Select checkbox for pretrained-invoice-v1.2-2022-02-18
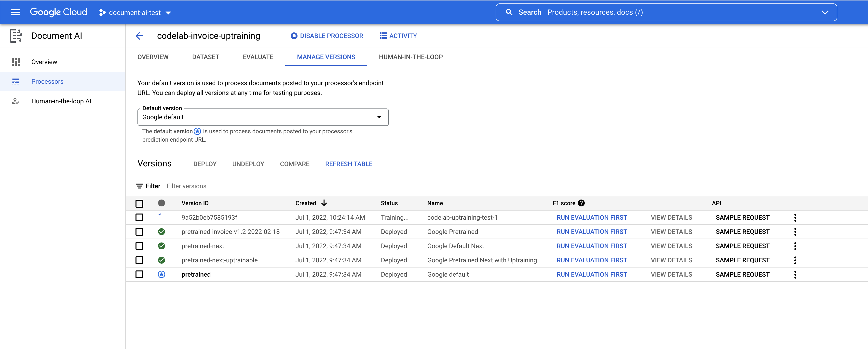Viewport: 868px width, 349px height. click(x=139, y=232)
